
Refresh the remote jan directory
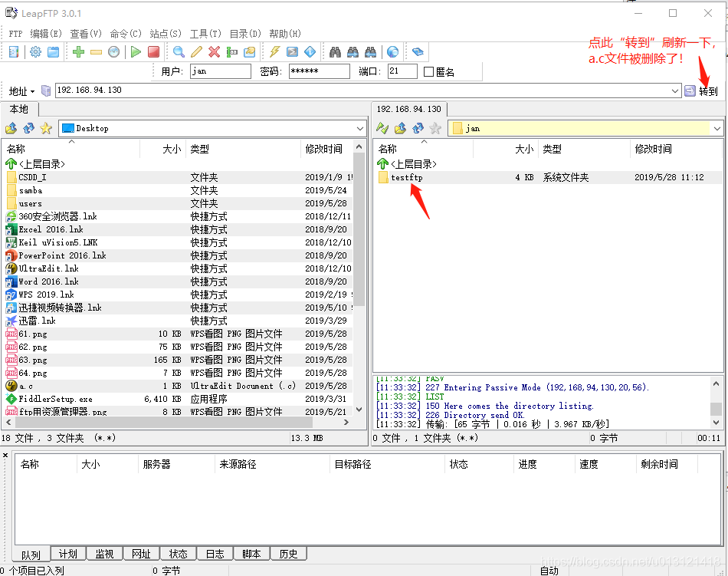tap(418, 128)
